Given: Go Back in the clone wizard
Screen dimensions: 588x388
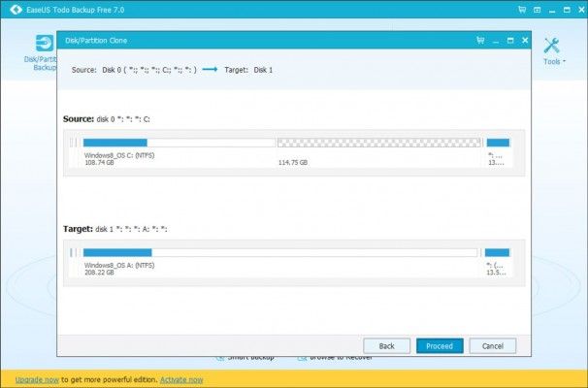Looking at the screenshot, I should coord(386,345).
